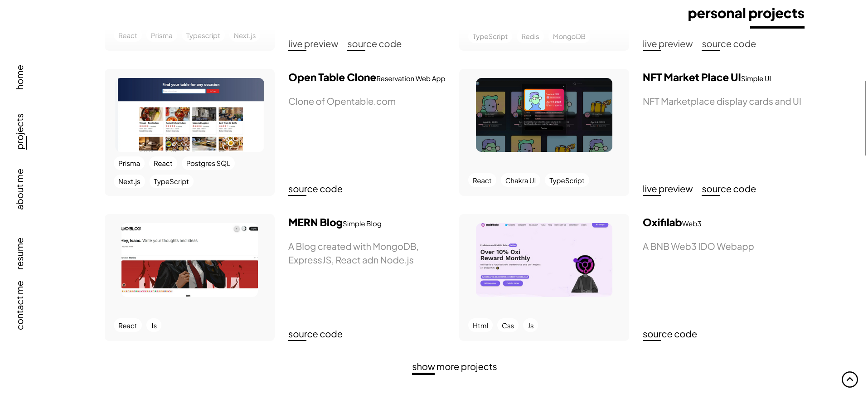This screenshot has width=868, height=404.
Task: Expand list with show more projects
Action: [x=454, y=367]
